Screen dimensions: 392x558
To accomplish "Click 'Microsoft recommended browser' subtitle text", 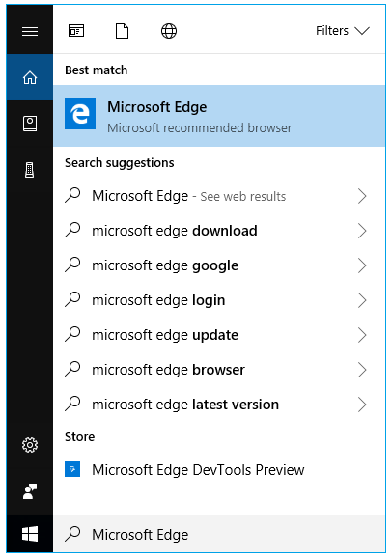I will [200, 128].
